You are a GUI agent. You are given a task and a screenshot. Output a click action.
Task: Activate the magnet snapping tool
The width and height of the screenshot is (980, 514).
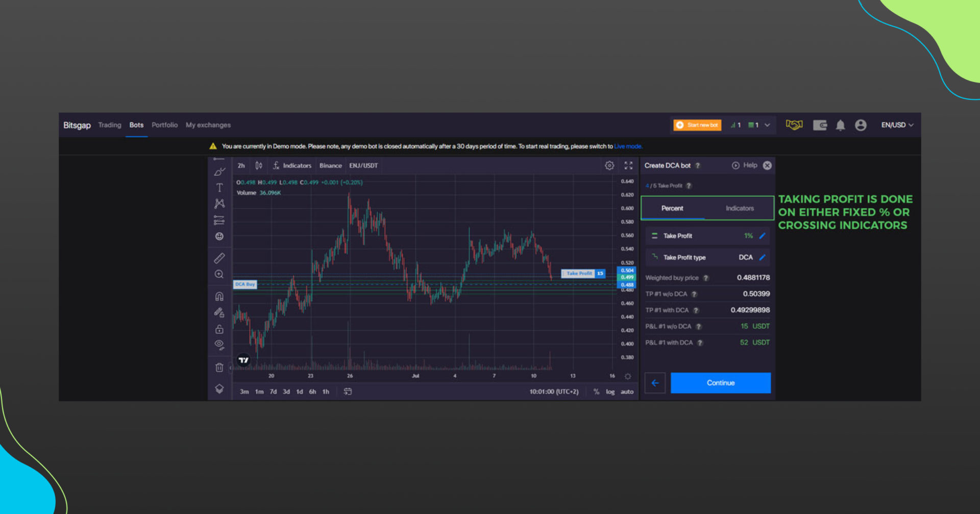(219, 296)
